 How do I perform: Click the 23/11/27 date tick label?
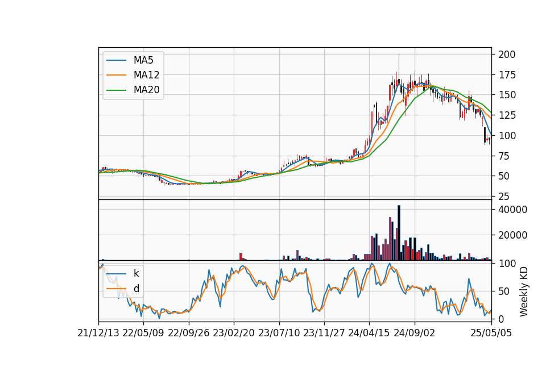click(x=324, y=333)
